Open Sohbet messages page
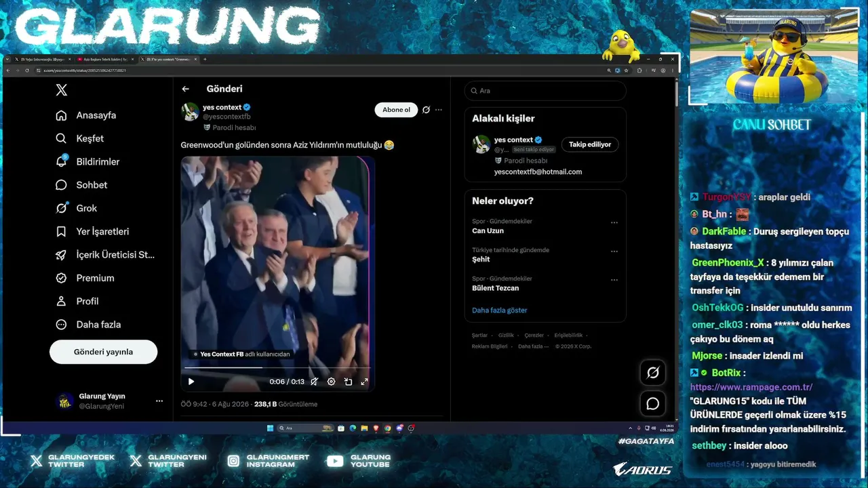 [81, 185]
